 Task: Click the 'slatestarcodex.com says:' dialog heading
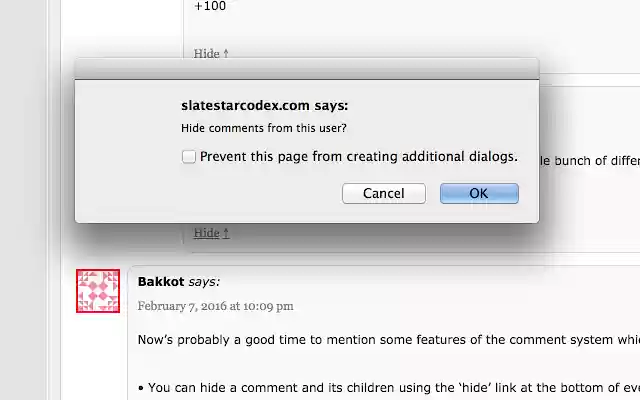tap(264, 106)
